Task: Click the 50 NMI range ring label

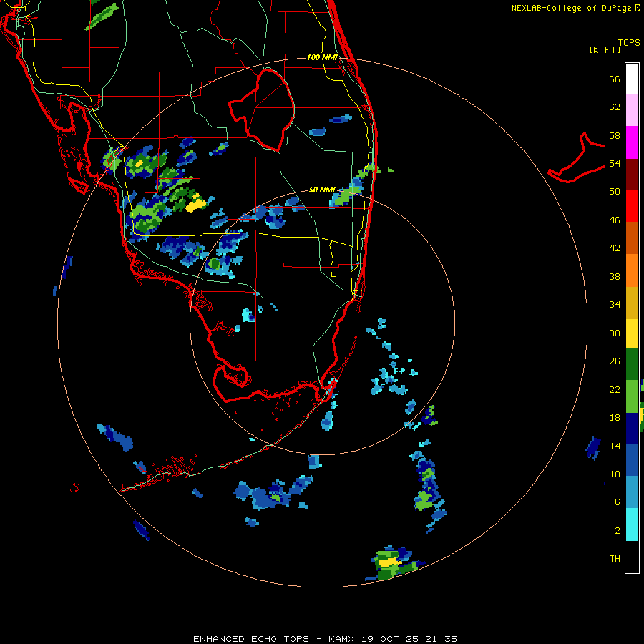Action: [322, 190]
